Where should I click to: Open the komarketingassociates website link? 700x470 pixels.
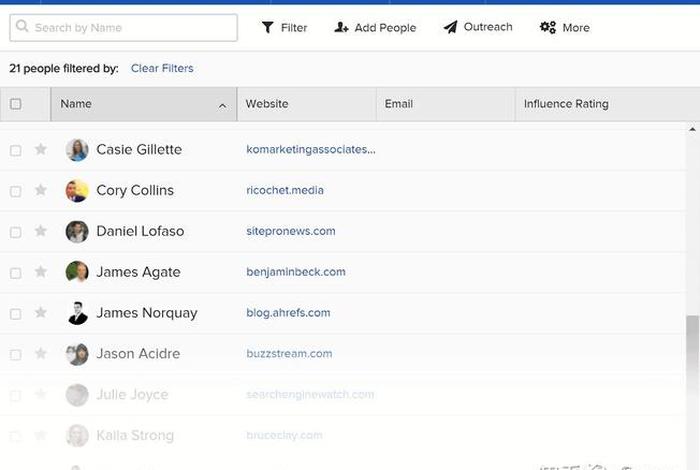[x=311, y=150]
